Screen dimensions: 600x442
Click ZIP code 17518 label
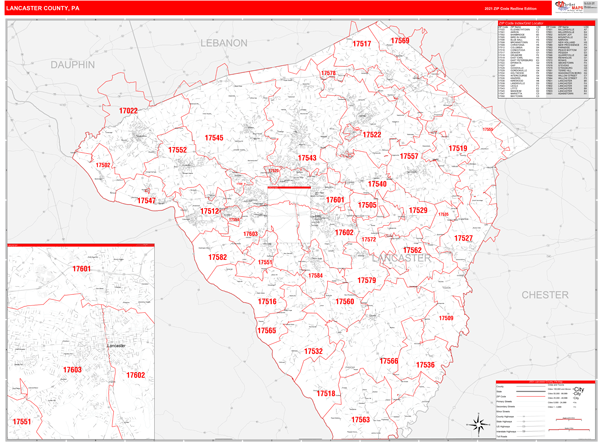pyautogui.click(x=326, y=393)
